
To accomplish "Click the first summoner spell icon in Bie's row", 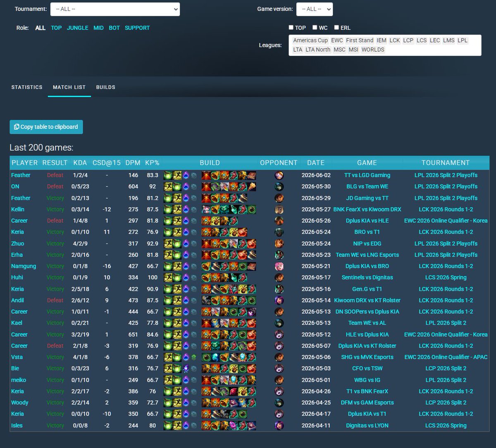I will (168, 368).
